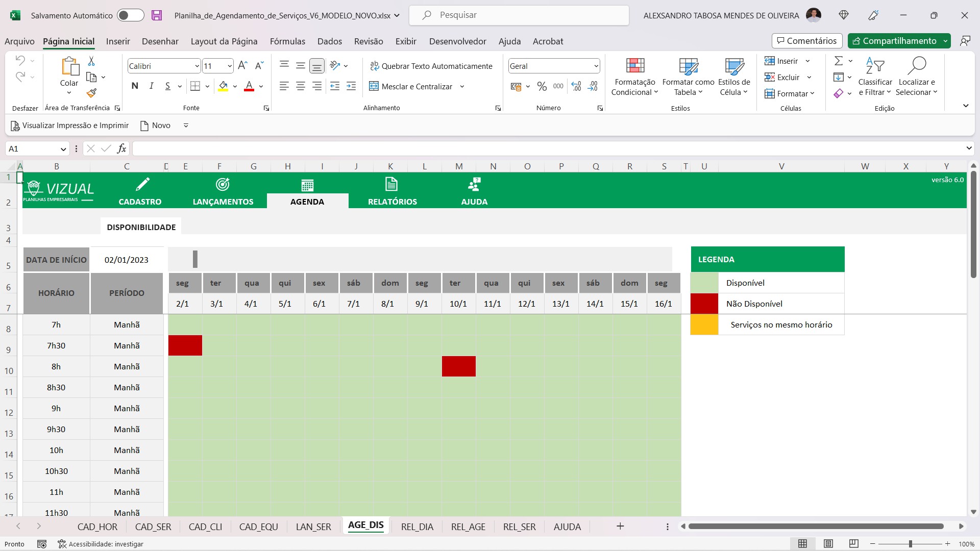Click Visualizar Impressão e Imprimir
This screenshot has width=980, height=551.
point(69,125)
